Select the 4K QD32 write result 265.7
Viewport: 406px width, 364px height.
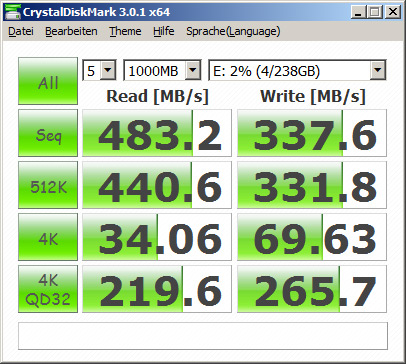(x=312, y=289)
